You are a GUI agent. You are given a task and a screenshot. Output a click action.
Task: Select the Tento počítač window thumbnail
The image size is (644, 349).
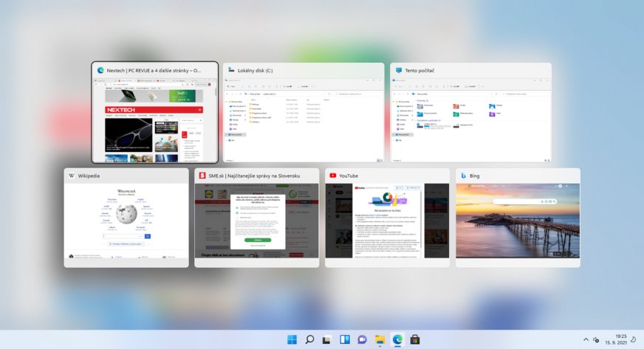(x=470, y=118)
